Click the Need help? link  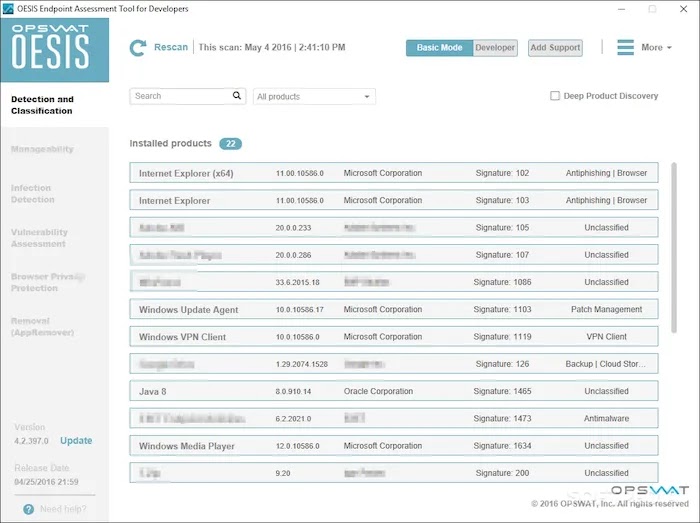[63, 509]
